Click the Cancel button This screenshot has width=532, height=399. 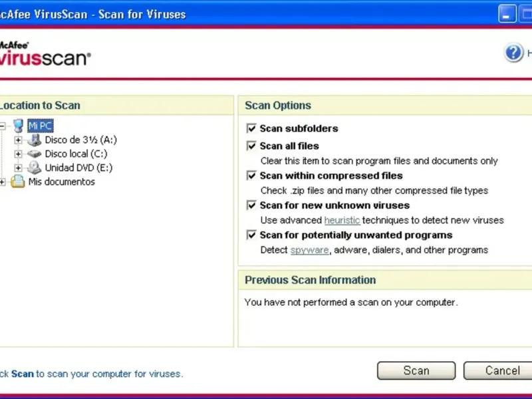(x=498, y=370)
